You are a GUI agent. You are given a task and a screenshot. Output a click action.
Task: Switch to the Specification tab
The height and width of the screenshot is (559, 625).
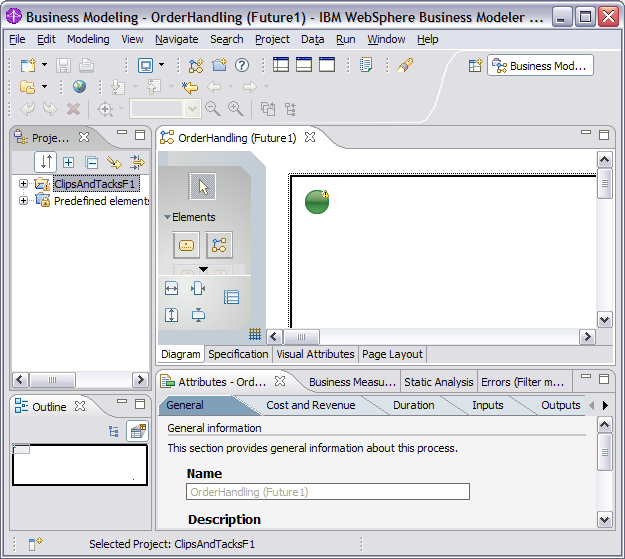pos(238,354)
